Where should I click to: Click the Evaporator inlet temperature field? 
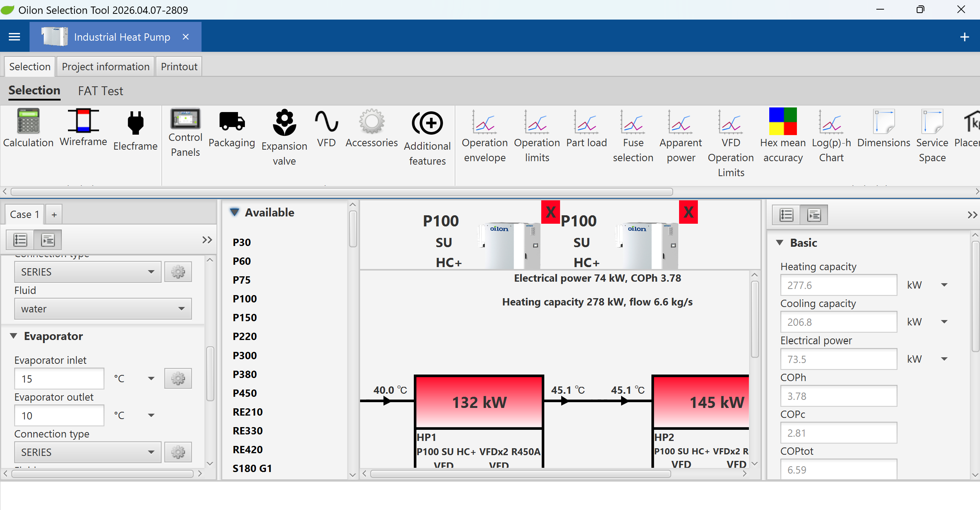point(59,379)
